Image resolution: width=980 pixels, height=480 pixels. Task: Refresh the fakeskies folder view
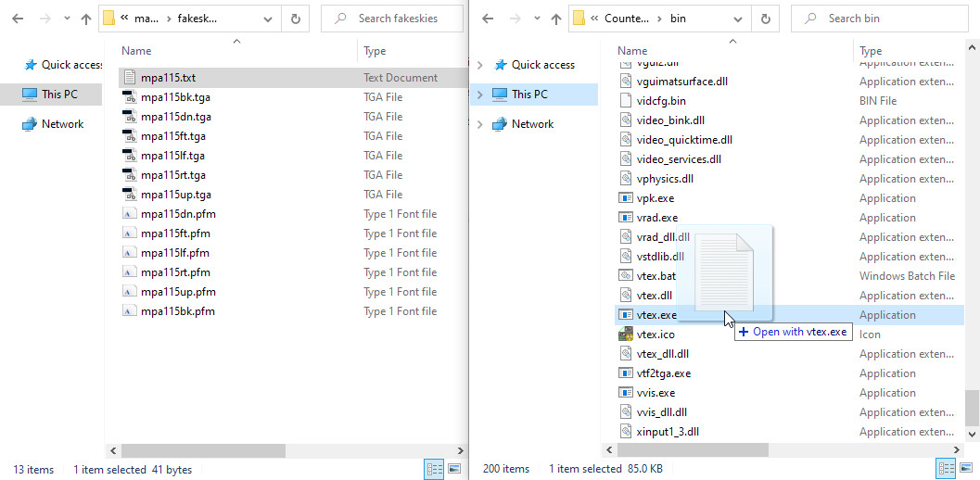coord(295,19)
